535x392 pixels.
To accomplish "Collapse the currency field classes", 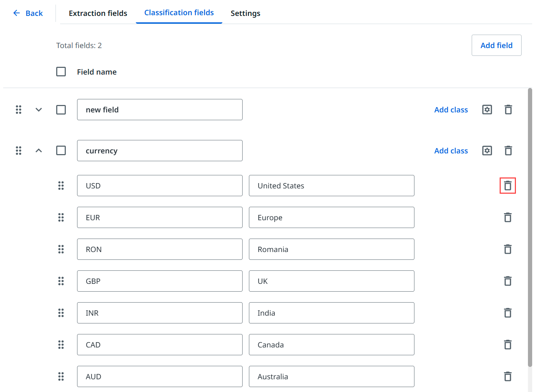I will coord(39,151).
